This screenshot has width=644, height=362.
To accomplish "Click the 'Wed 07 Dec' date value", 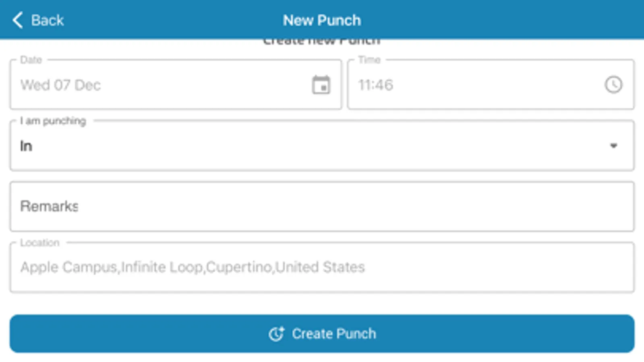I will click(60, 85).
